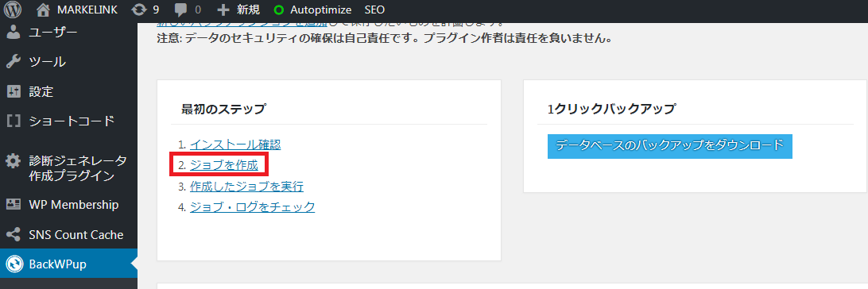Click the plus icon for 新規
The height and width of the screenshot is (289, 868).
tap(223, 10)
